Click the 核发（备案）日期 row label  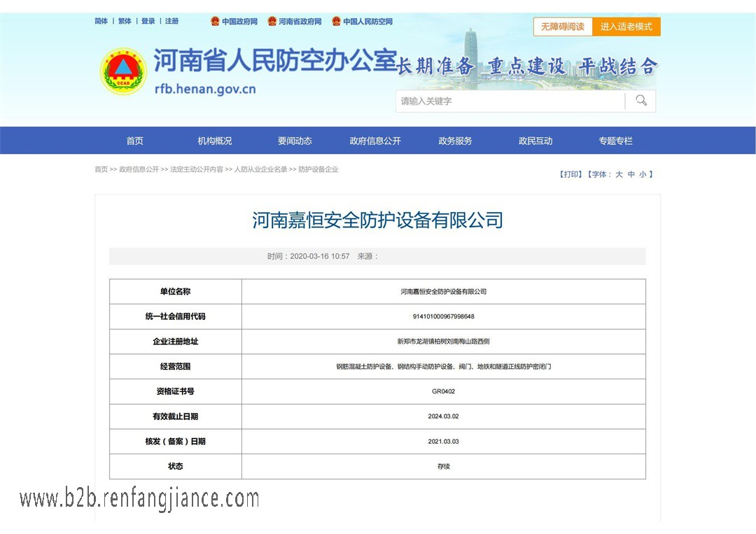[x=176, y=442]
